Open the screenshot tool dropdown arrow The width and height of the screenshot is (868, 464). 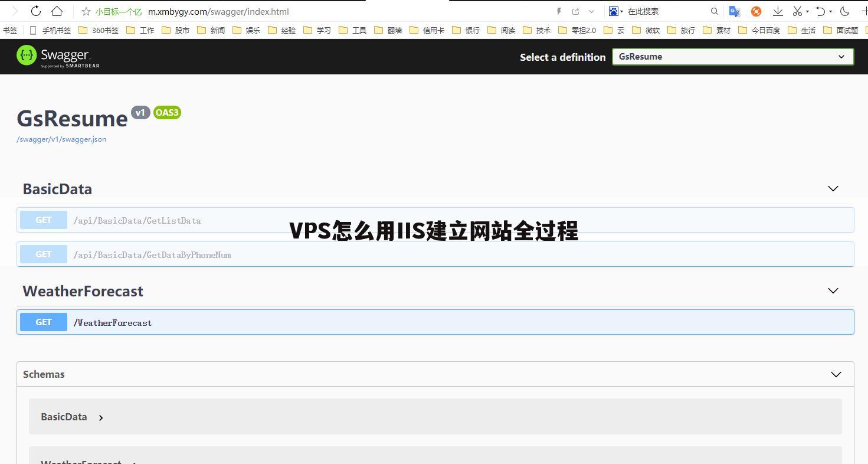point(807,11)
